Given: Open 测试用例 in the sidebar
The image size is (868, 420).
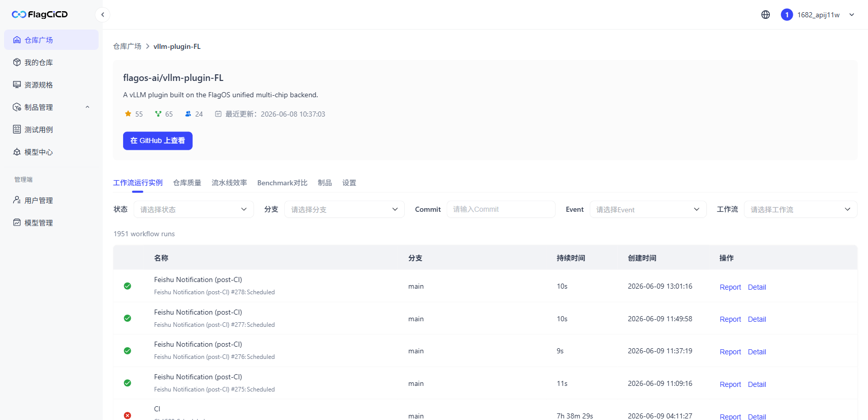Looking at the screenshot, I should tap(51, 129).
